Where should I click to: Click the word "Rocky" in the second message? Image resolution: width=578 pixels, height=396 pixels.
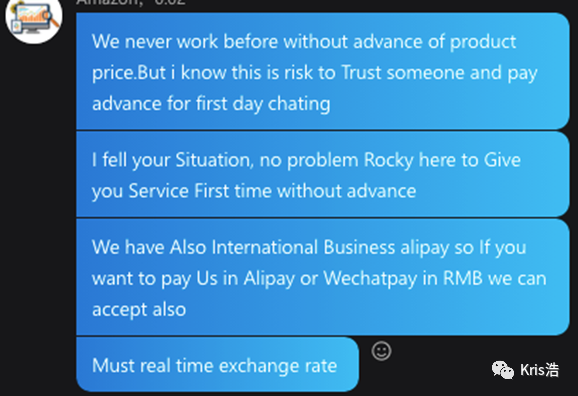point(389,161)
